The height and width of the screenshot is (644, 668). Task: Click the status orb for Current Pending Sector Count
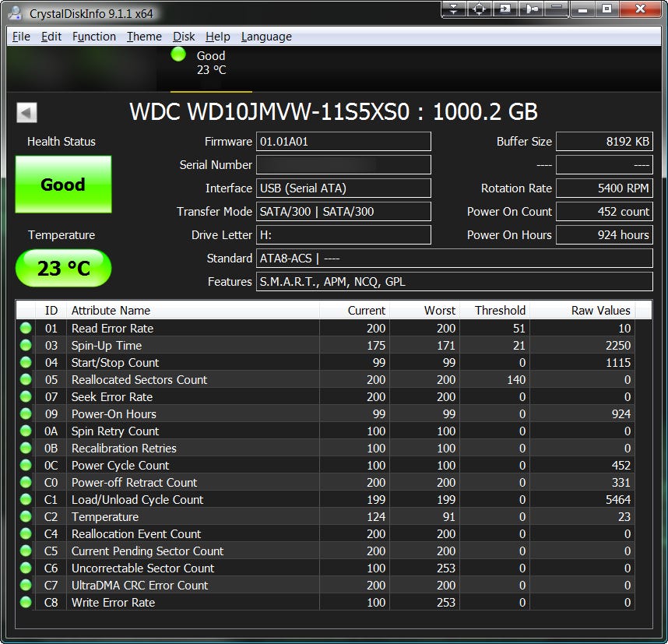click(x=26, y=551)
